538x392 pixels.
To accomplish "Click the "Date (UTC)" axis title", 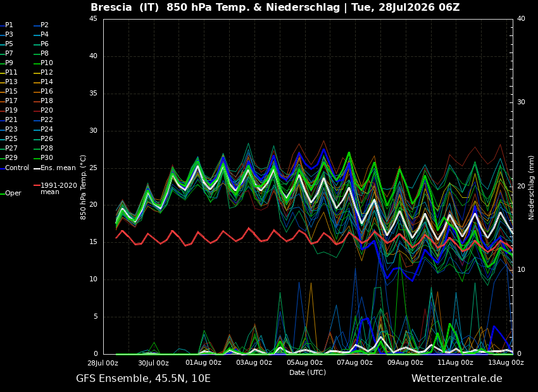I will point(308,372).
